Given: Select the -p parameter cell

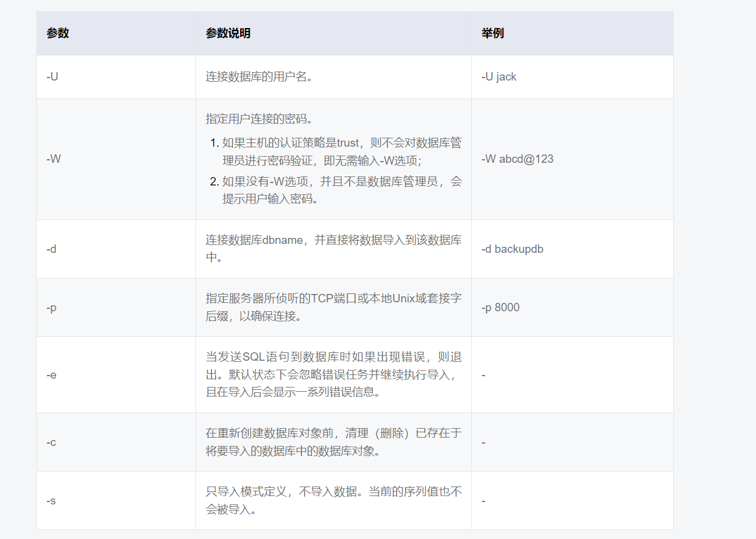Looking at the screenshot, I should (51, 307).
